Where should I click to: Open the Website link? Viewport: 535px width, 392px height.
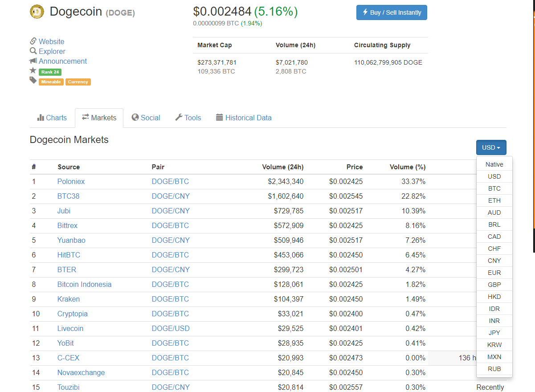pyautogui.click(x=51, y=41)
